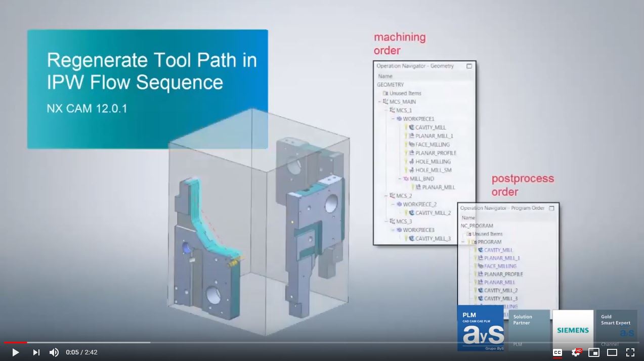
Task: Click the Name column header in Geometry navigator
Action: tap(385, 76)
